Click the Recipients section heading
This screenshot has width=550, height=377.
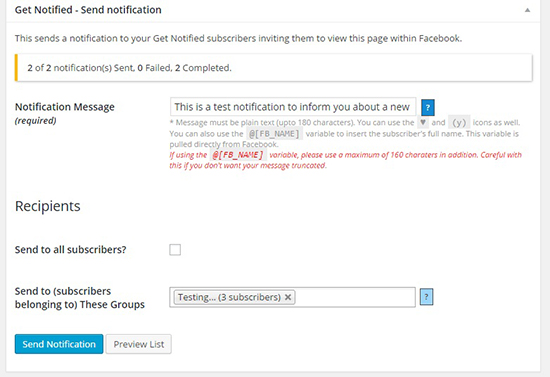[48, 206]
